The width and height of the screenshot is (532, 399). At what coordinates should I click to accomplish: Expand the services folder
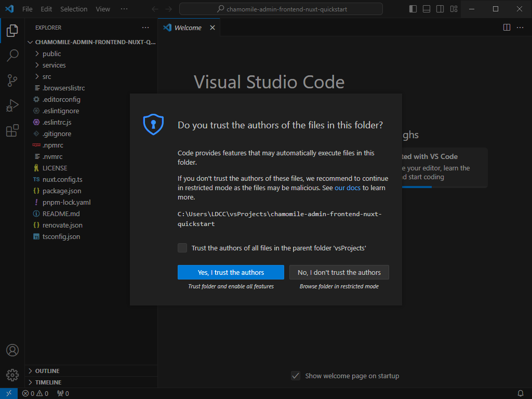click(x=54, y=65)
